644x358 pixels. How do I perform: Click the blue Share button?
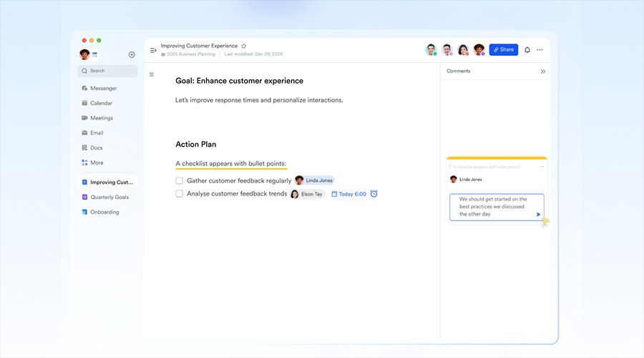click(504, 50)
